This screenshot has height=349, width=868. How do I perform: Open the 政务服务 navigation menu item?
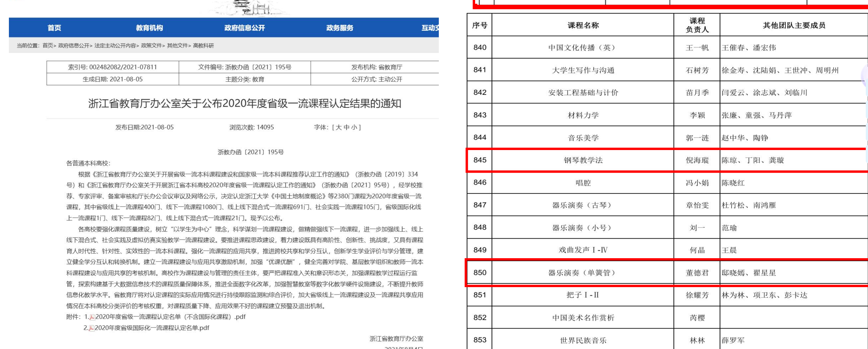[x=340, y=28]
